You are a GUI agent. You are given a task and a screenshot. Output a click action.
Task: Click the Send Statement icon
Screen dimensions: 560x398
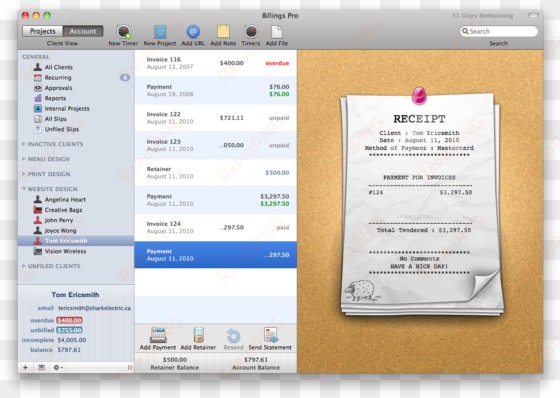270,335
